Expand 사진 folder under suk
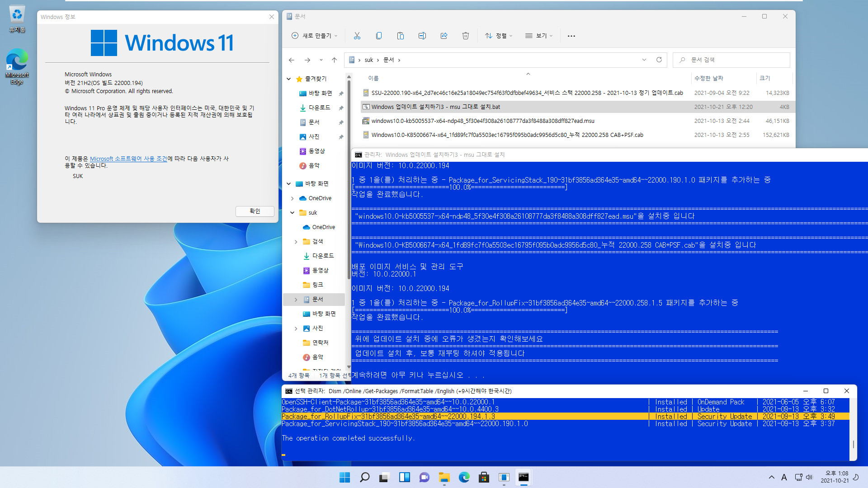This screenshot has width=868, height=488. [x=296, y=328]
